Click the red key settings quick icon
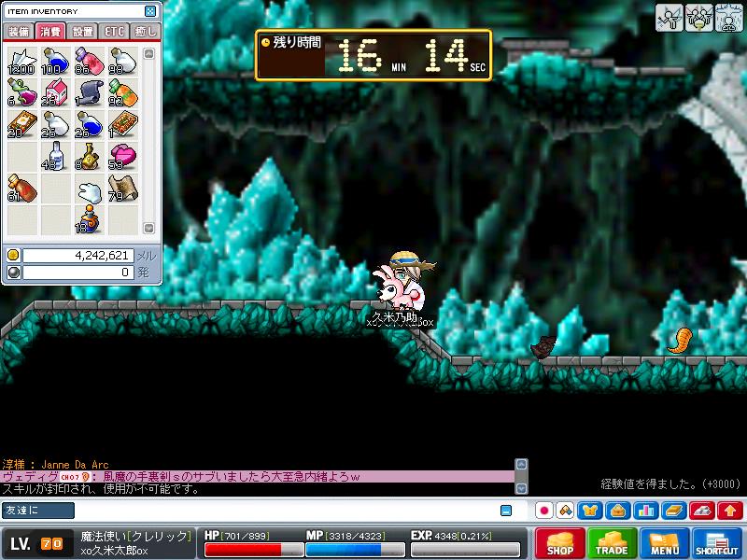This screenshot has height=560, width=747. (x=702, y=511)
